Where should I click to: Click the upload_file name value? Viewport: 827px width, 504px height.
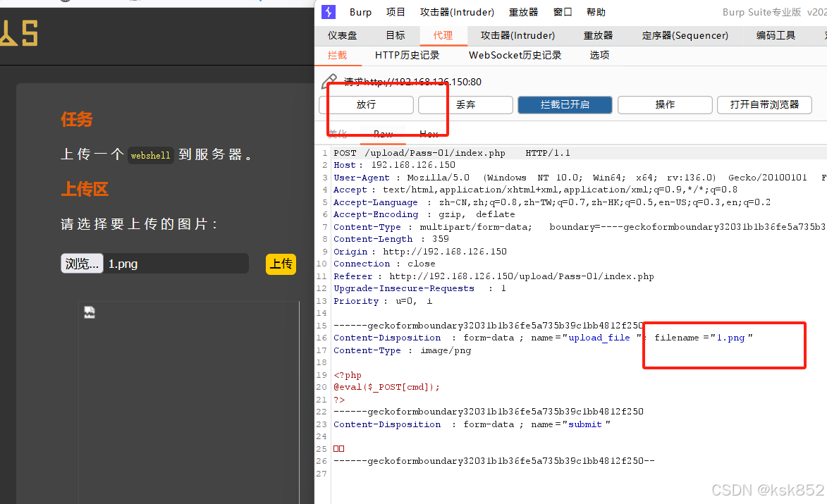(599, 338)
